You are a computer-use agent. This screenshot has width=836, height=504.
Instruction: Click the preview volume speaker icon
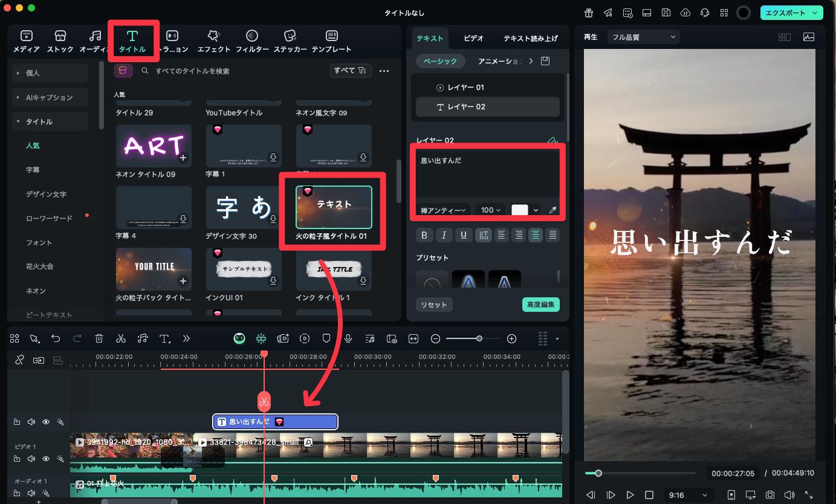789,495
